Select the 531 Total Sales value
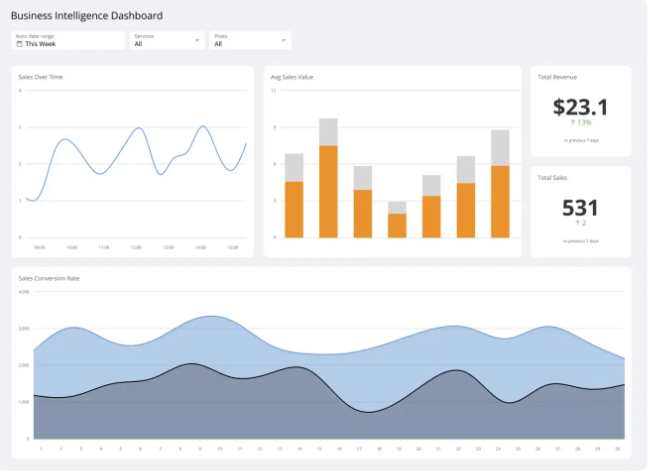 pos(580,207)
